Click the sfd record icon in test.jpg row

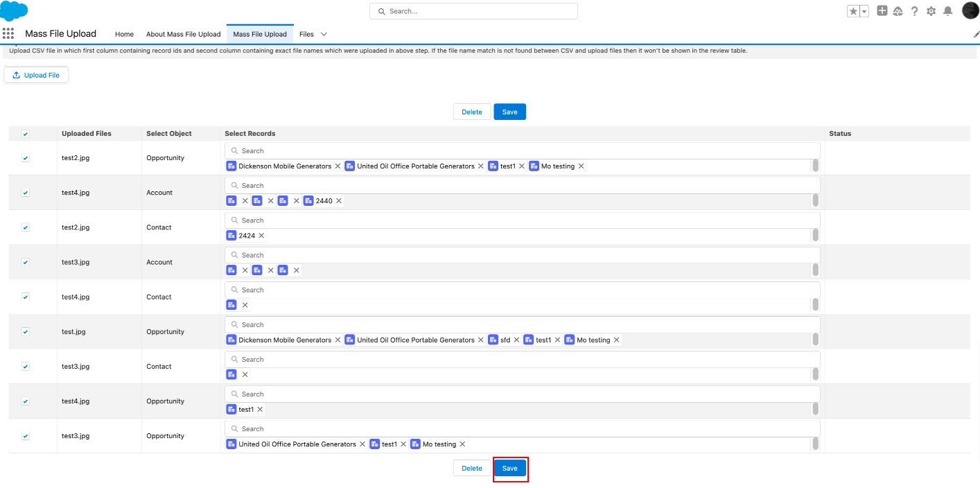[x=493, y=340]
